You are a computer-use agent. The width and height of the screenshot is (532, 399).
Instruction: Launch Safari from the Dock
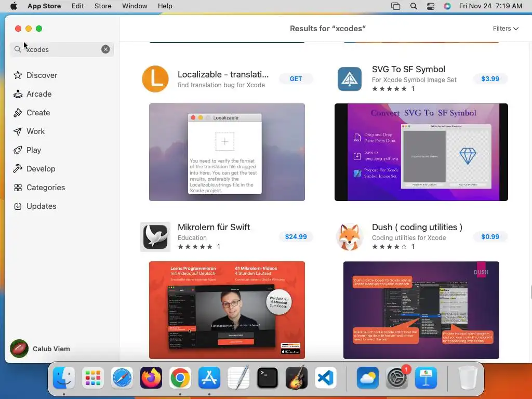122,378
